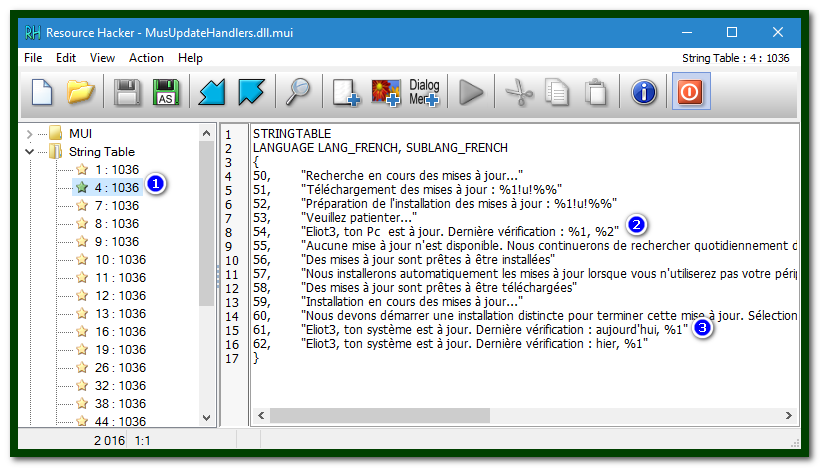Click line 59 "Installation en cours des mises à jour..."
Screen dimensions: 820x468
tap(412, 302)
